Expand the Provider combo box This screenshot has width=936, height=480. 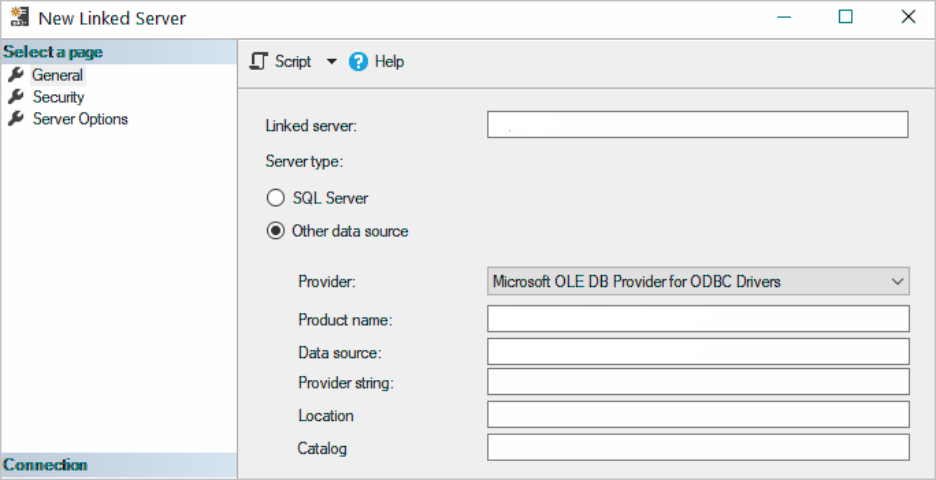896,282
